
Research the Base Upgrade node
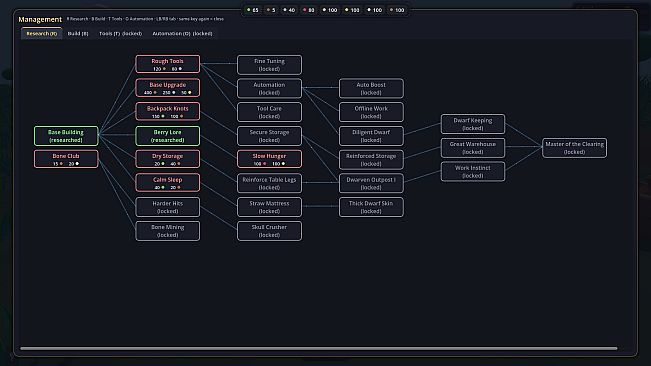[x=168, y=88]
